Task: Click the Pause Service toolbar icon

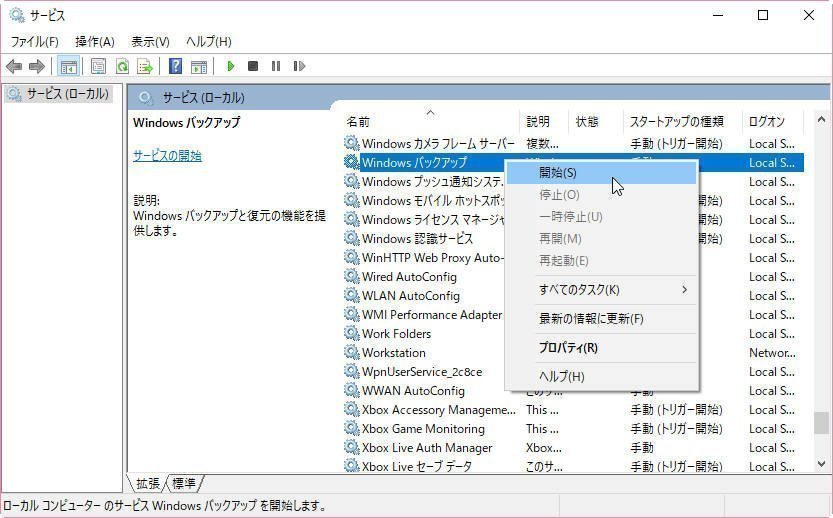Action: click(276, 66)
